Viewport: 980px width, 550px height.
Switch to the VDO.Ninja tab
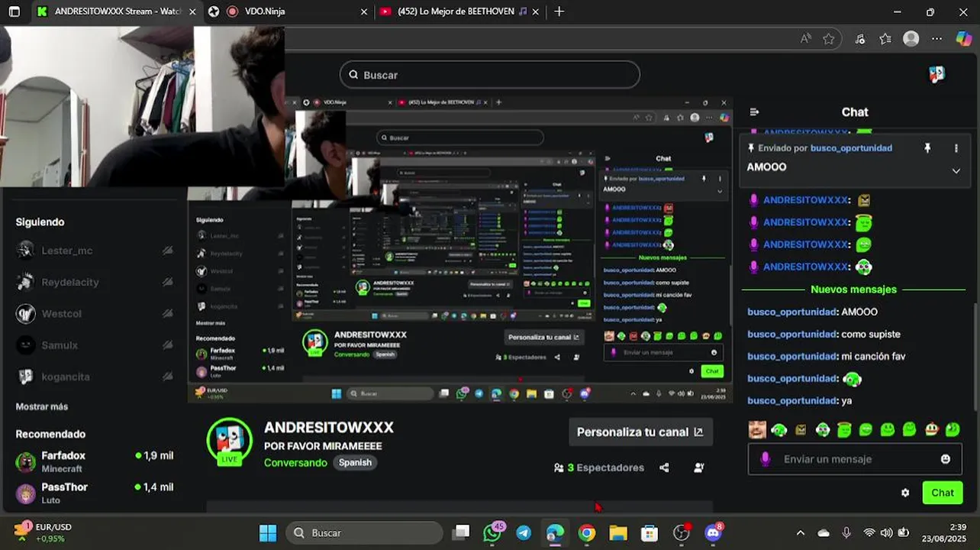[289, 11]
